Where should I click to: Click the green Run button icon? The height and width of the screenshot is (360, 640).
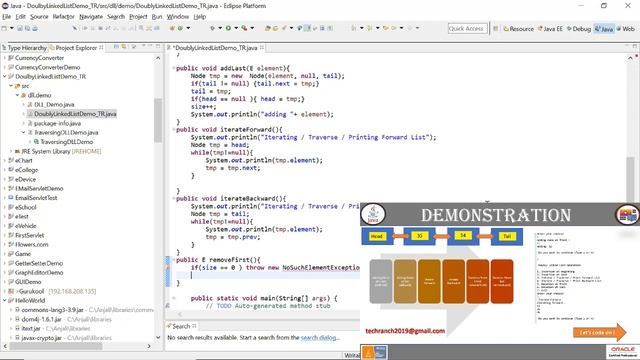pyautogui.click(x=228, y=28)
